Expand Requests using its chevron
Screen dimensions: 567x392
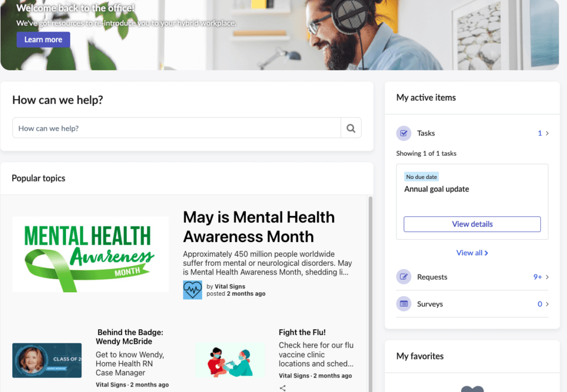tap(547, 277)
